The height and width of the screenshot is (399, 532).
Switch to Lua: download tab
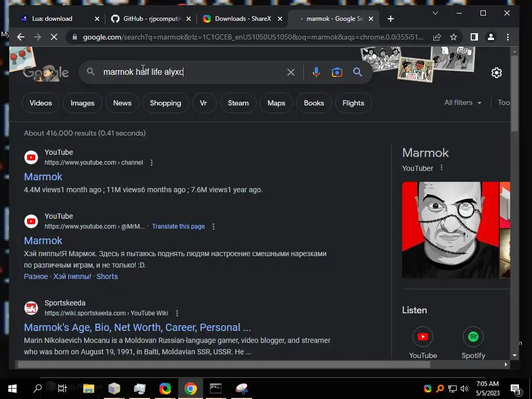point(52,19)
